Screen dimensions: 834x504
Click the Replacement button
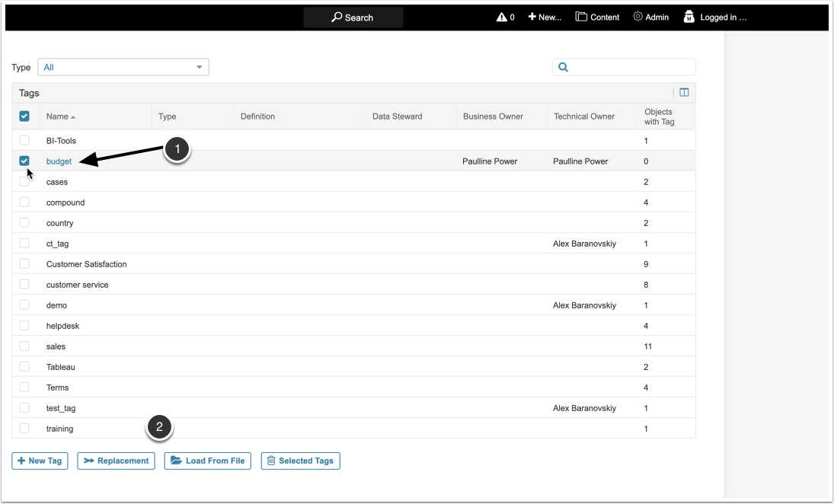coord(116,461)
